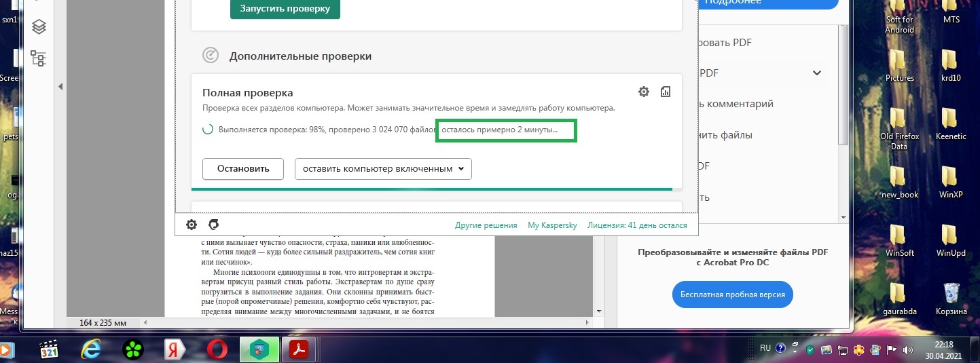Open WinUpd desktop folder
This screenshot has width=980, height=363.
pos(951,240)
